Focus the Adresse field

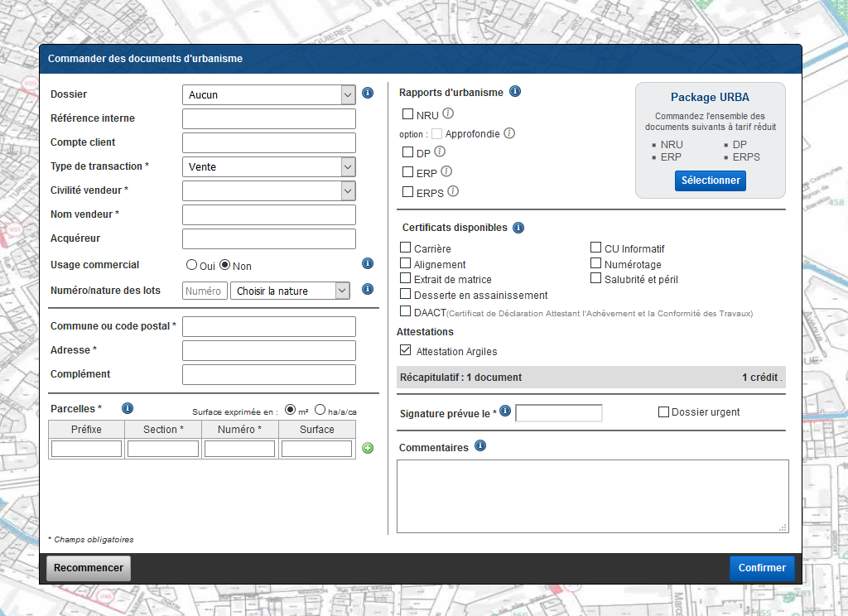[269, 350]
